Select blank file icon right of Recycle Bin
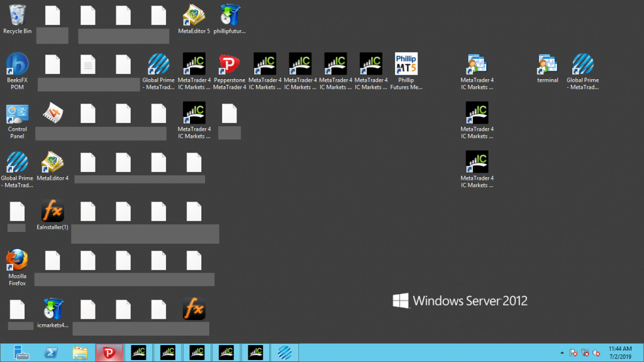Screen dimensions: 644x362 pos(53,16)
